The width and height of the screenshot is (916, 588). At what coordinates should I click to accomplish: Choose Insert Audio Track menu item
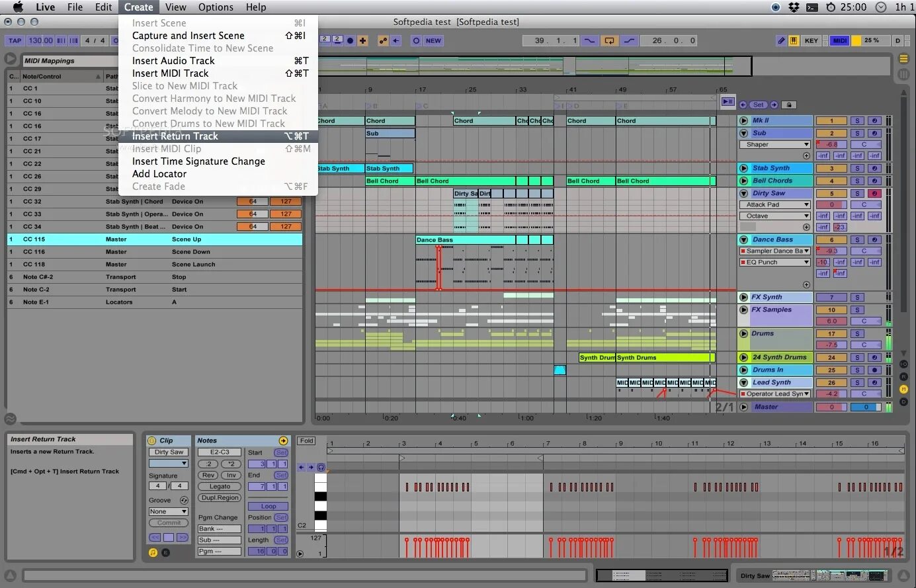(x=218, y=61)
